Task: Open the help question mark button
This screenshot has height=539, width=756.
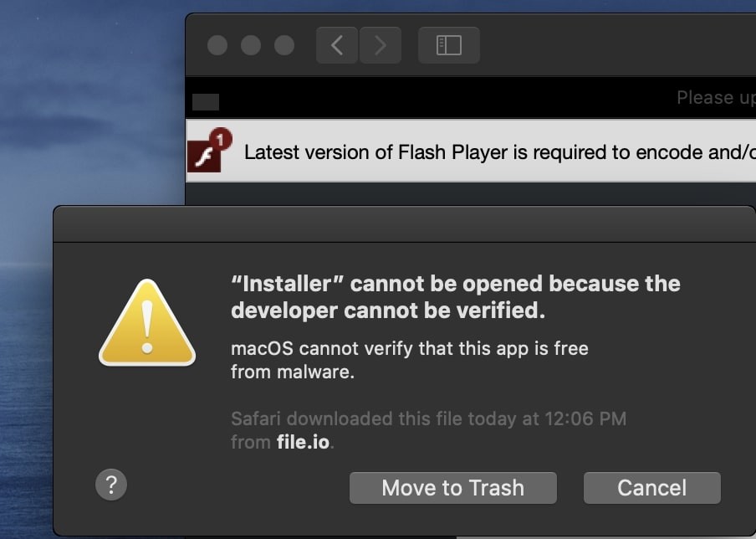Action: 111,485
